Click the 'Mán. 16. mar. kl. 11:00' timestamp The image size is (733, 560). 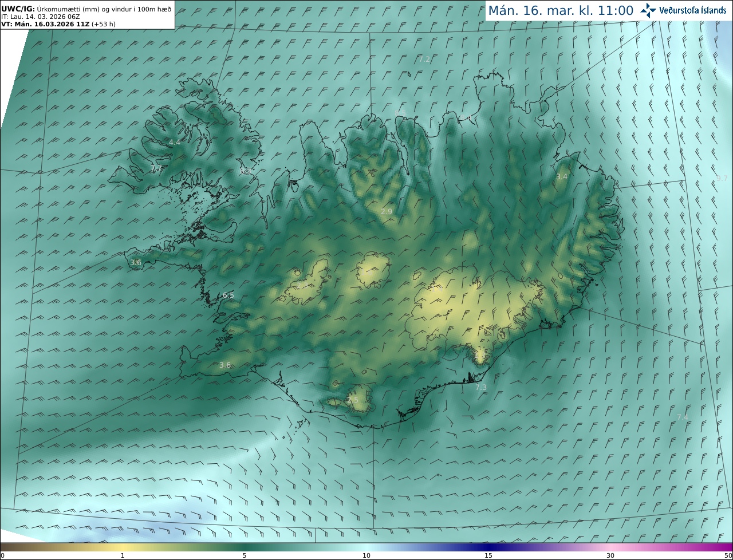coord(561,10)
